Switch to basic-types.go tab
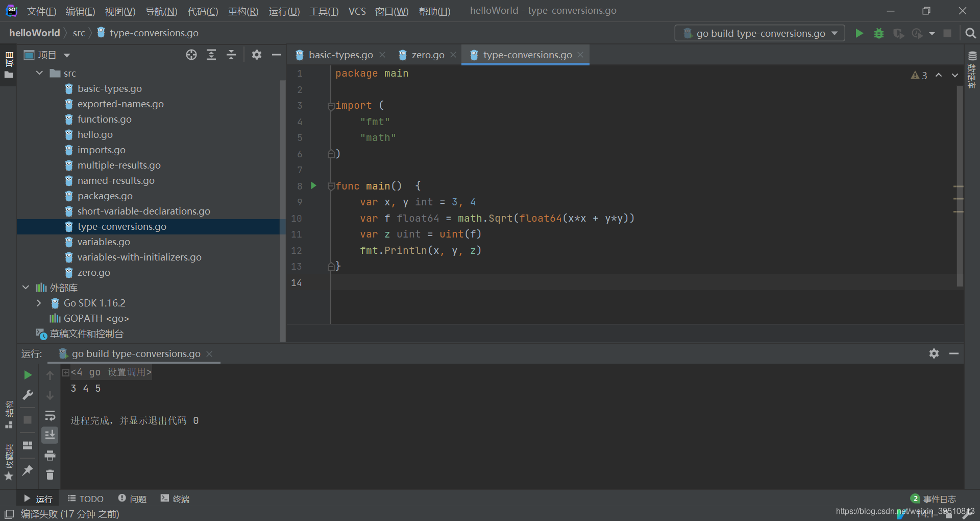 click(340, 55)
